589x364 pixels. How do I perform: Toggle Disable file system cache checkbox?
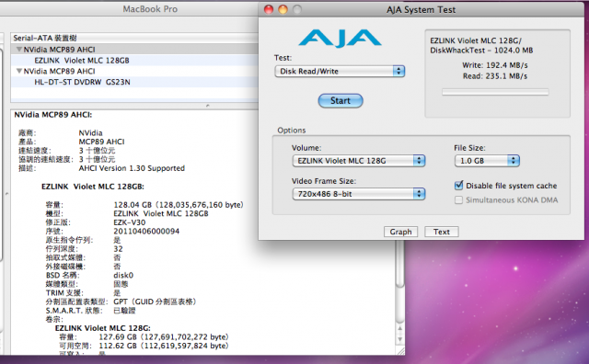[458, 186]
